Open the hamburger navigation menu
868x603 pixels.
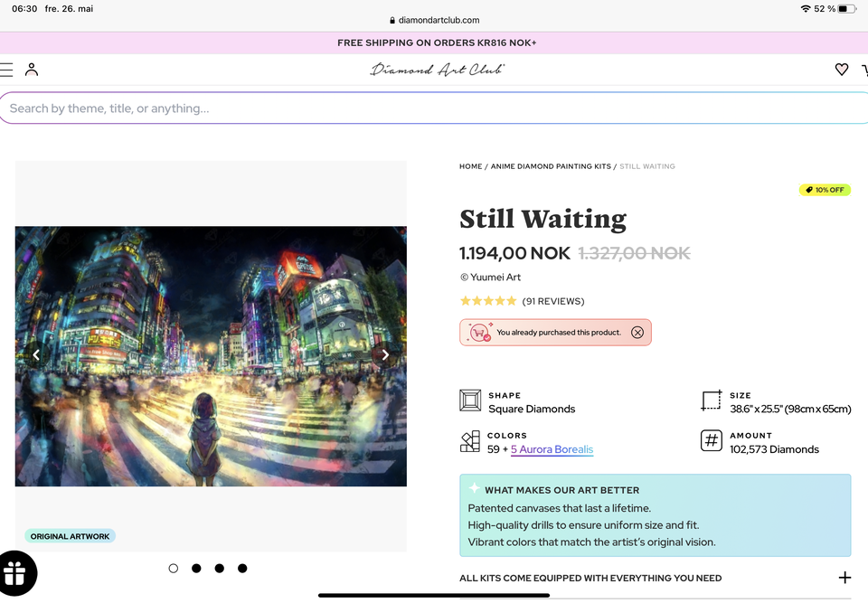click(5, 70)
